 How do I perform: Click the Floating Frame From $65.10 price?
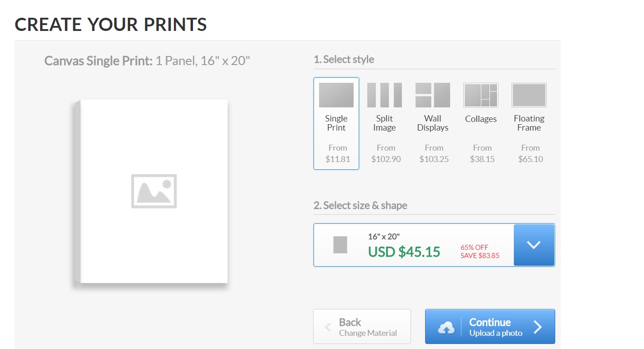tap(530, 153)
